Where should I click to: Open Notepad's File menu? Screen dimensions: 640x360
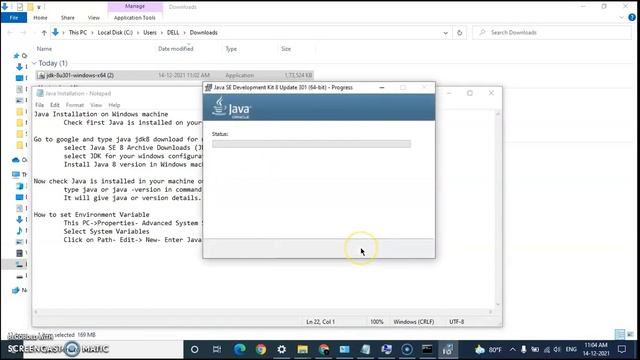click(40, 105)
